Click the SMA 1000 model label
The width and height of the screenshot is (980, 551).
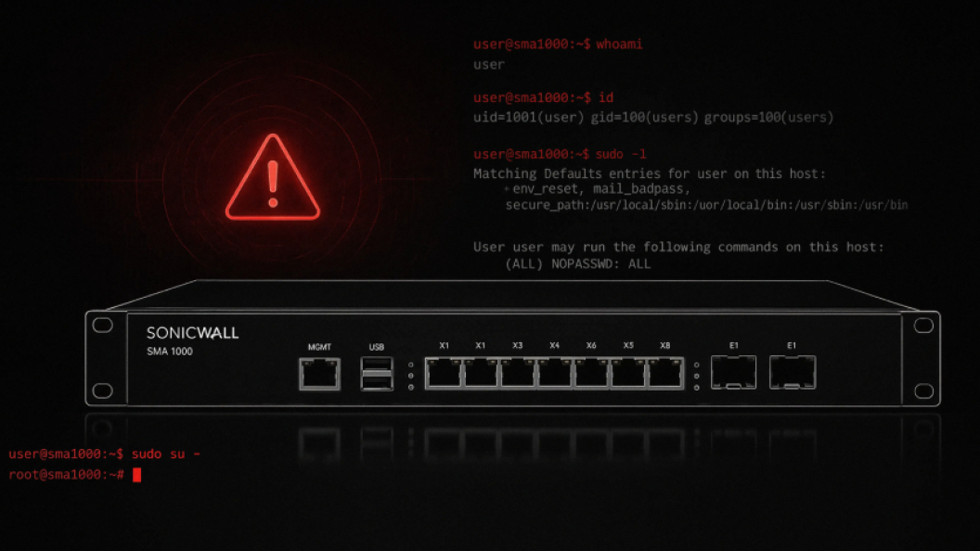pos(170,351)
